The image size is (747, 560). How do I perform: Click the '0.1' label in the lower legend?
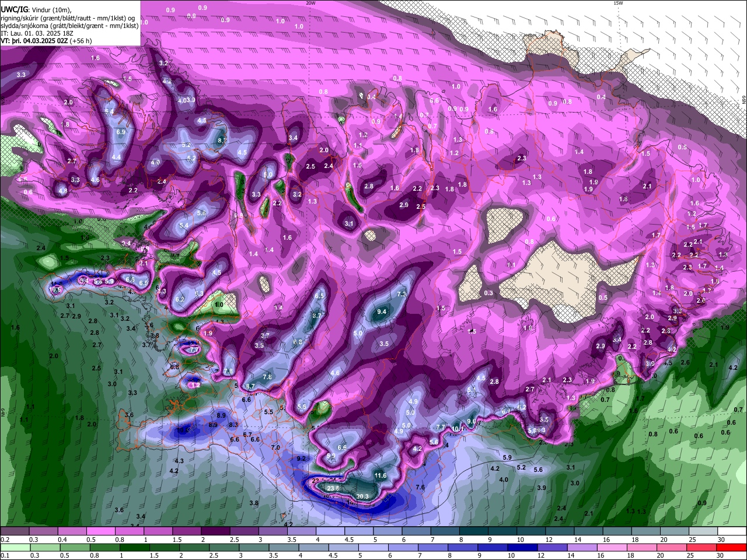(x=4, y=556)
